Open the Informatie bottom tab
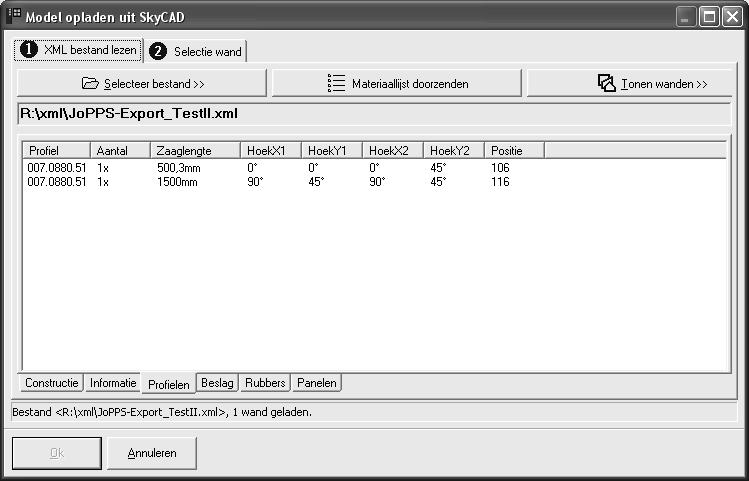Viewport: 749px width, 481px height. point(113,383)
